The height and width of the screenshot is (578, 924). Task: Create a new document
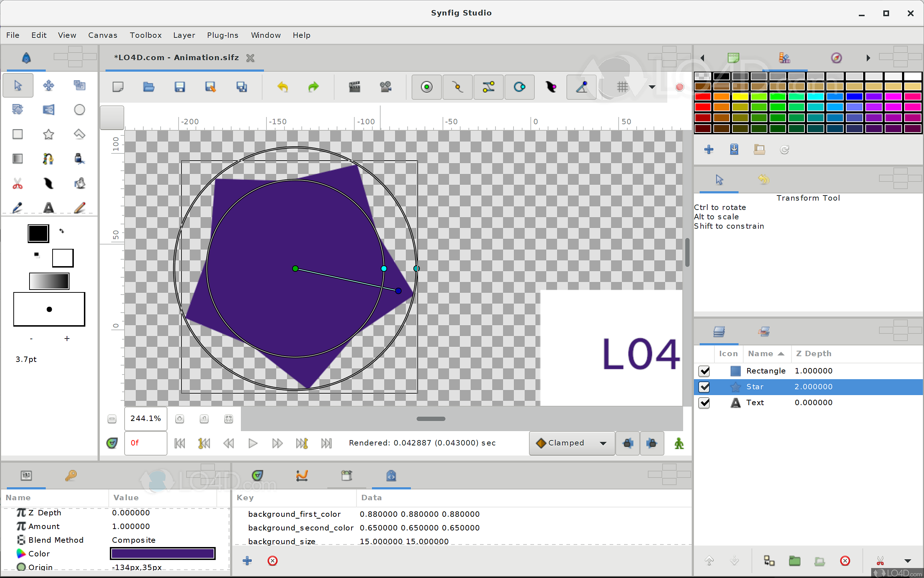click(x=118, y=87)
